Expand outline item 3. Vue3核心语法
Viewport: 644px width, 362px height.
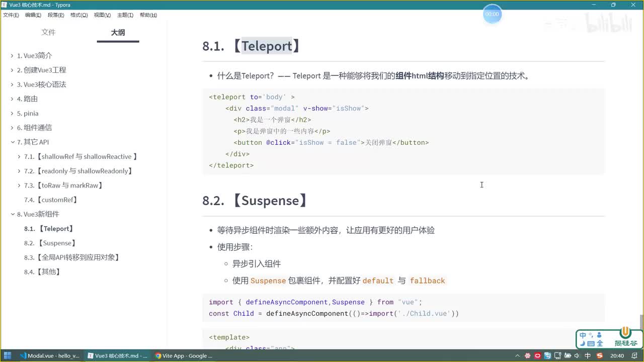tap(12, 84)
